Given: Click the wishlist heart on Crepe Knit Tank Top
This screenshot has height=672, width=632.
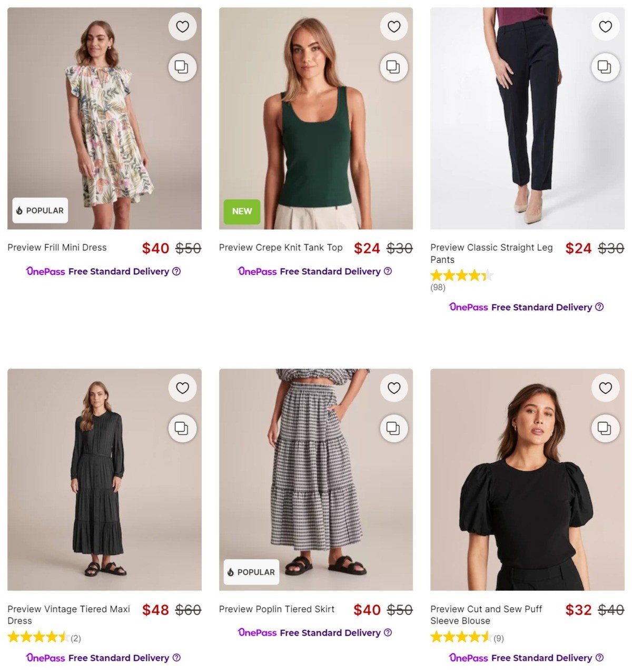Looking at the screenshot, I should click(394, 26).
